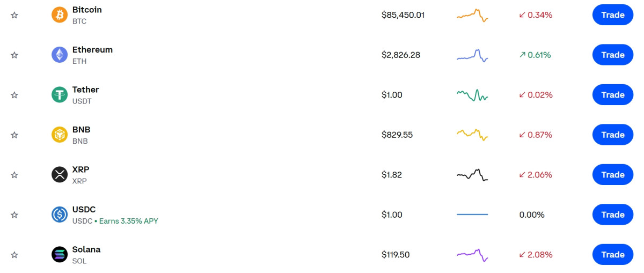The width and height of the screenshot is (644, 273).
Task: Trade BNB using its Trade button
Action: (x=612, y=135)
